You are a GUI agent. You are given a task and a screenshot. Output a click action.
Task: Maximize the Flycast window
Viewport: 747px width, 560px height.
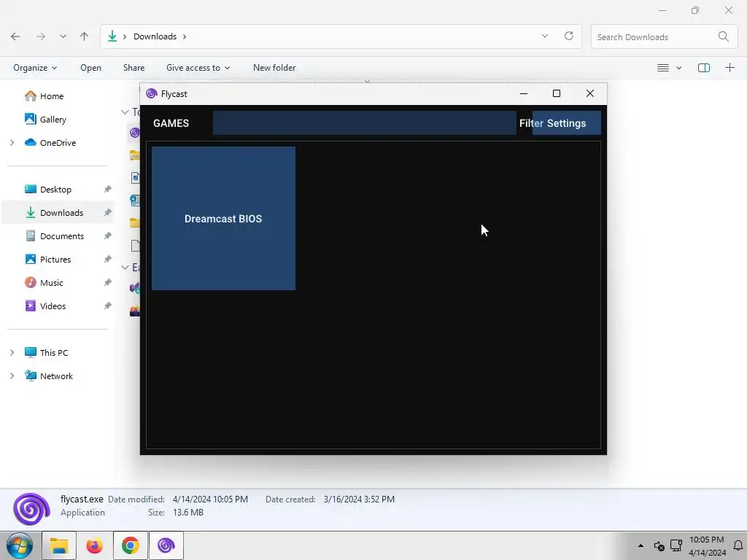[557, 94]
